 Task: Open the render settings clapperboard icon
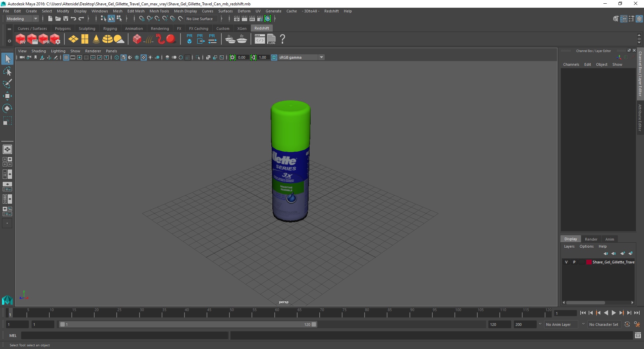tap(260, 19)
